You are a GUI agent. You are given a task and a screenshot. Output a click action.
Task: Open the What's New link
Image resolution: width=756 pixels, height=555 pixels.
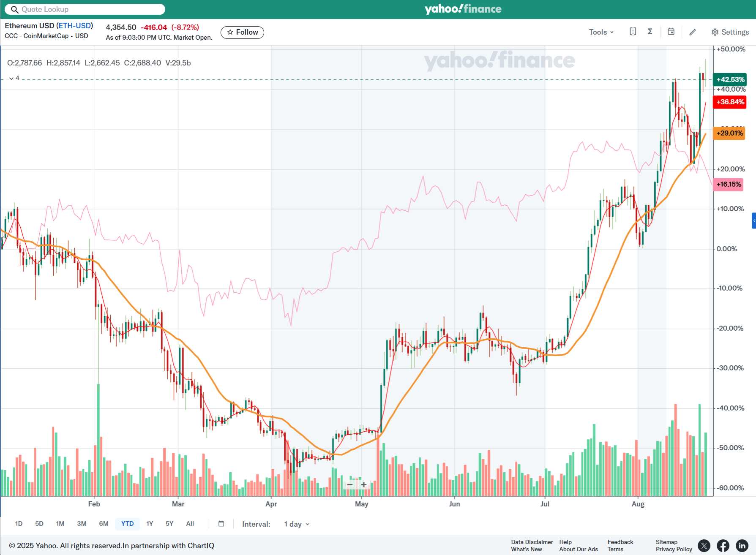pyautogui.click(x=526, y=549)
